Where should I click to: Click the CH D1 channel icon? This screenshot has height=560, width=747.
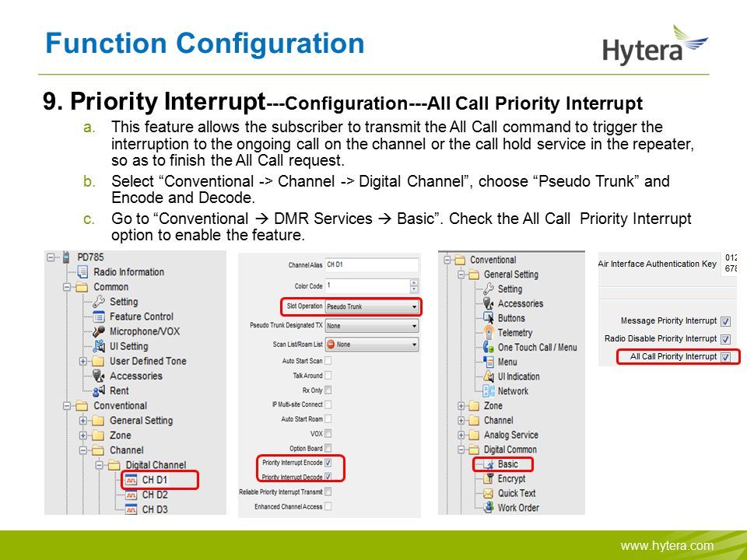tap(131, 480)
